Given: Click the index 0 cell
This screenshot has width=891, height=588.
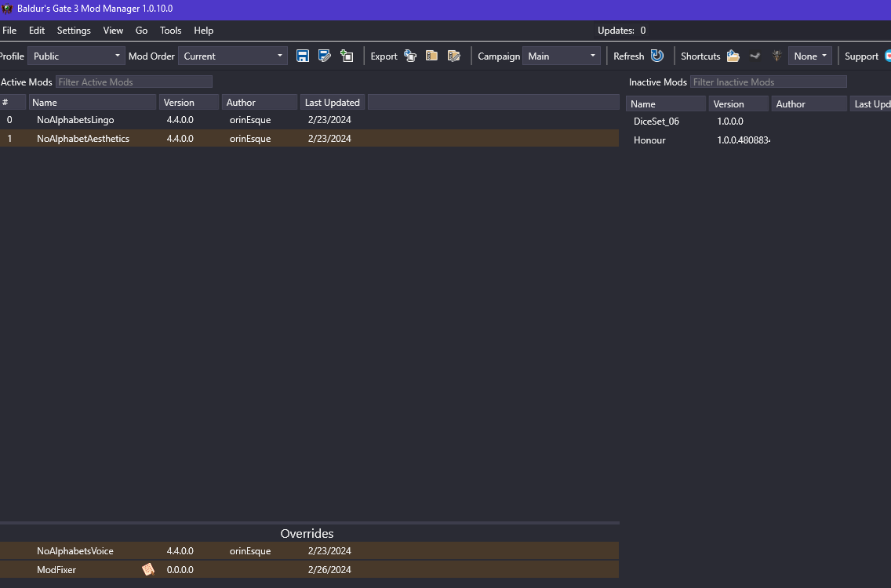Looking at the screenshot, I should 9,120.
